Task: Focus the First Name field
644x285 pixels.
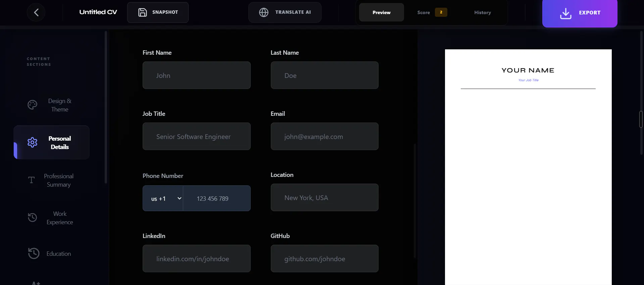Action: (197, 75)
